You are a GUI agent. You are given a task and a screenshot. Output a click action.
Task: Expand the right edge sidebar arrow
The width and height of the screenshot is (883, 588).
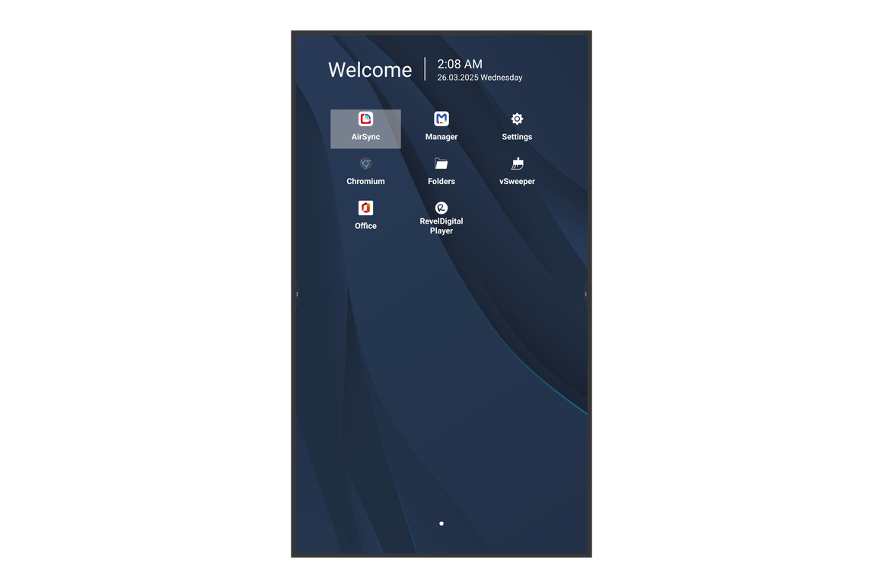pyautogui.click(x=586, y=294)
